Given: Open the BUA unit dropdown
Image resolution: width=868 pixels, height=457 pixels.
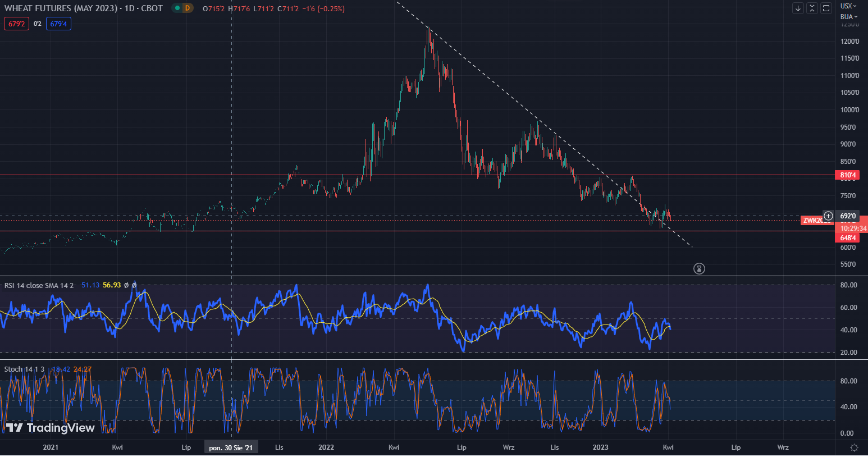Looking at the screenshot, I should [x=848, y=17].
